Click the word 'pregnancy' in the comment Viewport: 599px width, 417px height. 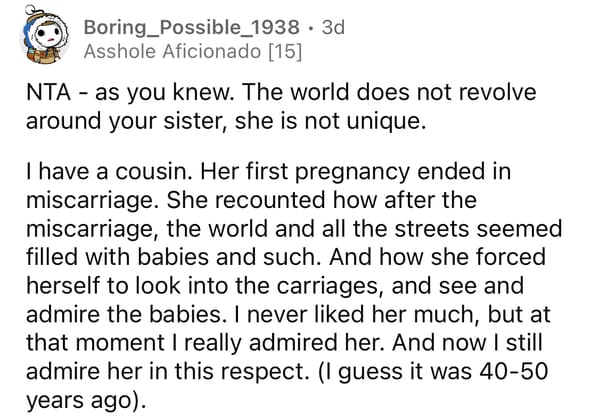352,172
